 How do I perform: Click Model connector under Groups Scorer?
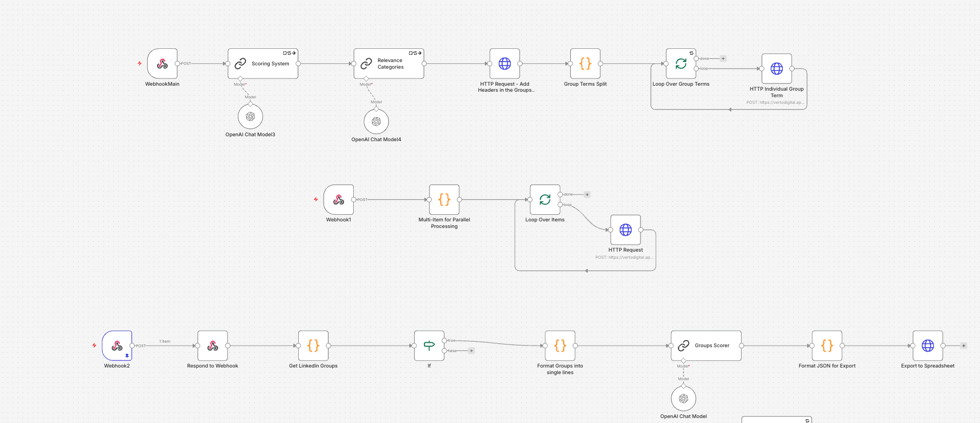(x=683, y=361)
